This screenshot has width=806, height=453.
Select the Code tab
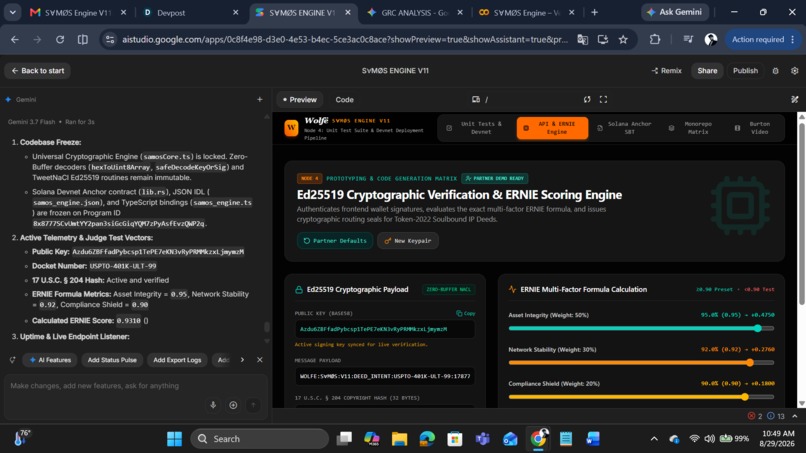point(344,100)
